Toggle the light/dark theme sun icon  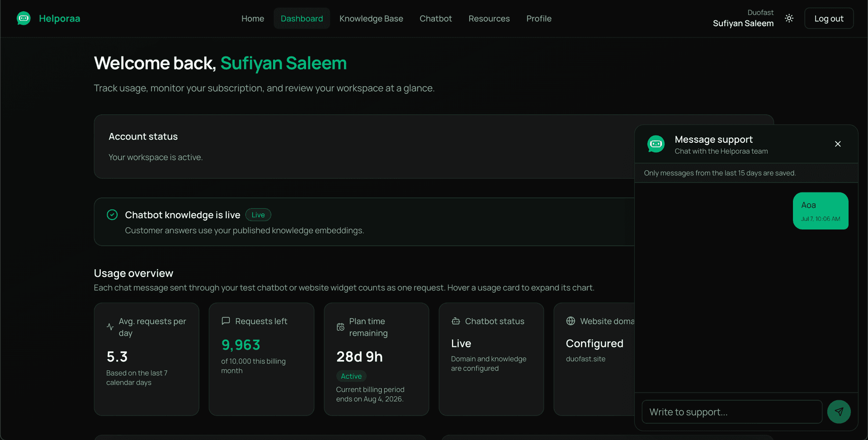click(x=789, y=19)
